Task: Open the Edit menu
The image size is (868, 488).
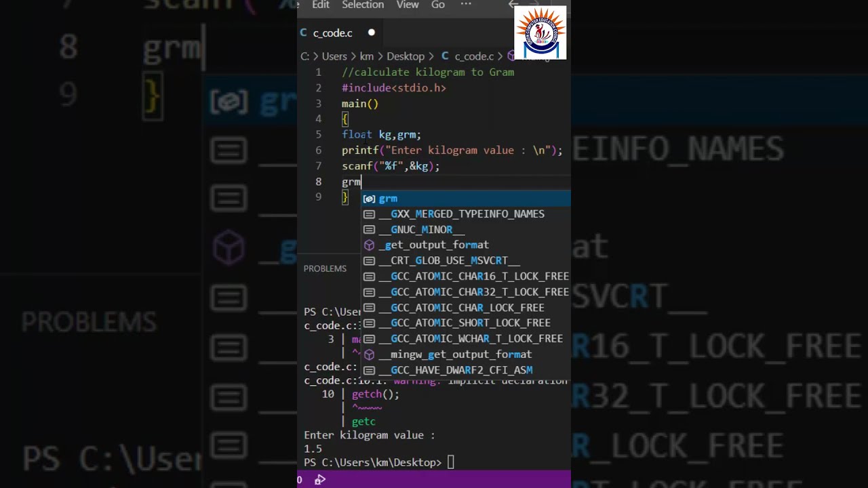Action: click(x=321, y=5)
